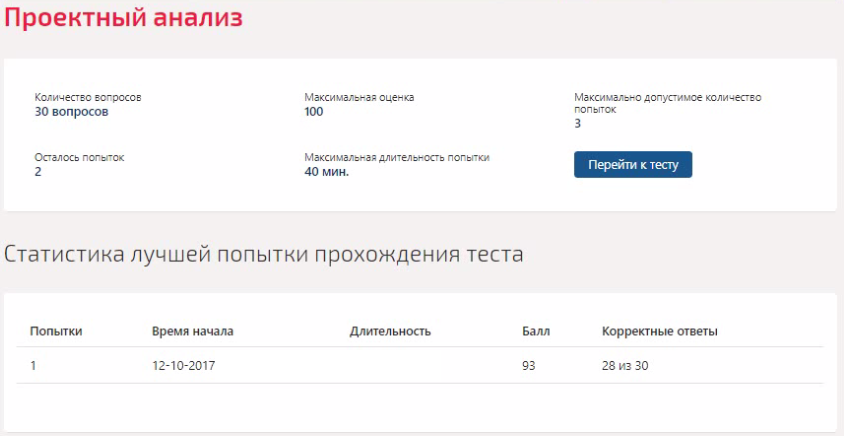
Task: Click the "Время начала" column header
Action: pyautogui.click(x=192, y=331)
